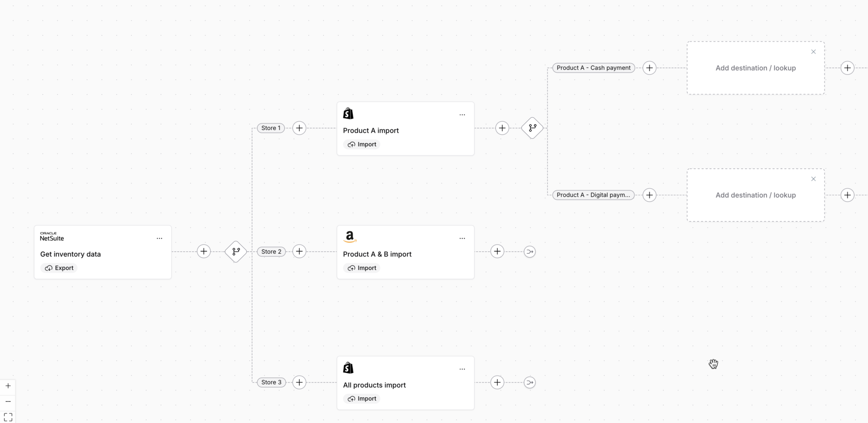868x423 pixels.
Task: Click the Export tag on the NetSuite card
Action: coord(59,268)
